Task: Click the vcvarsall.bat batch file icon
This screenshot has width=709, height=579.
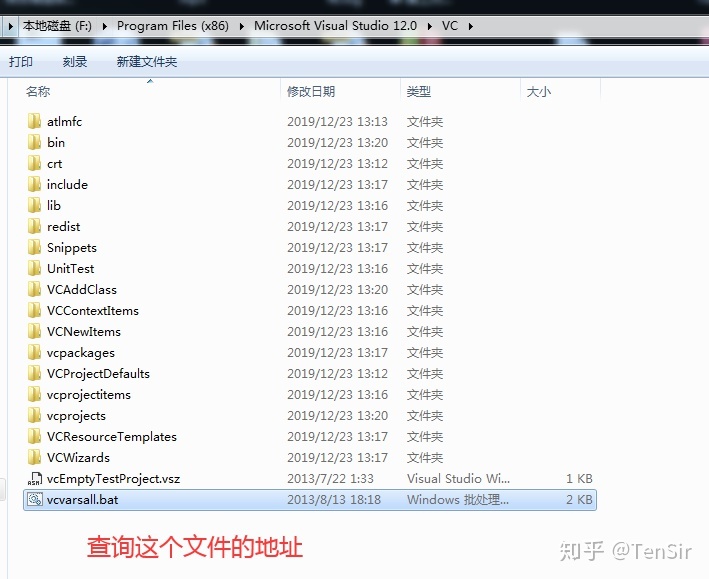Action: coord(34,499)
